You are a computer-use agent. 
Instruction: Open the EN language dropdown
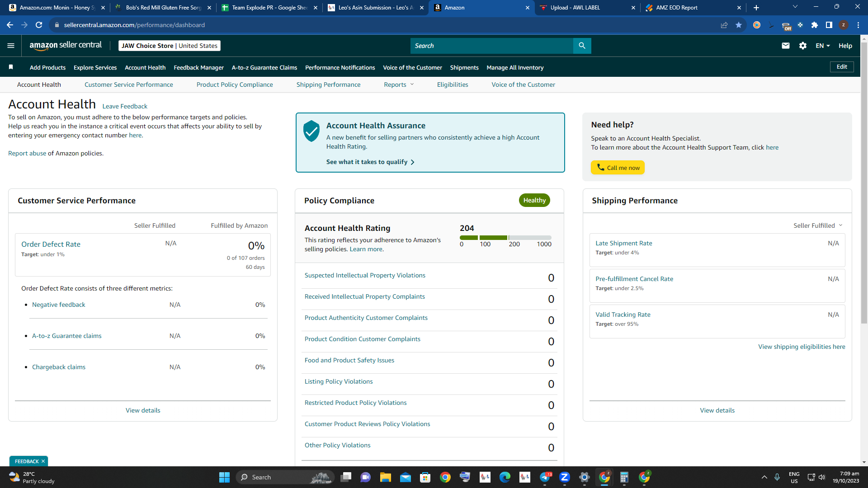click(823, 46)
